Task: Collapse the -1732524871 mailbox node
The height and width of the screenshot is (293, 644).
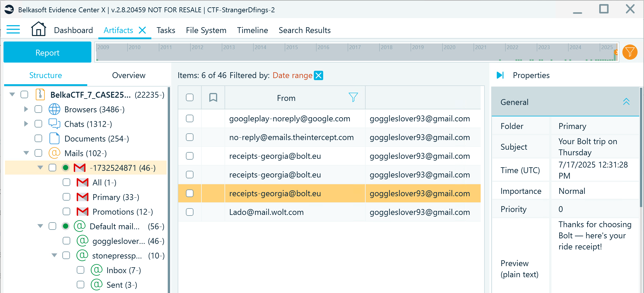Action: (40, 168)
